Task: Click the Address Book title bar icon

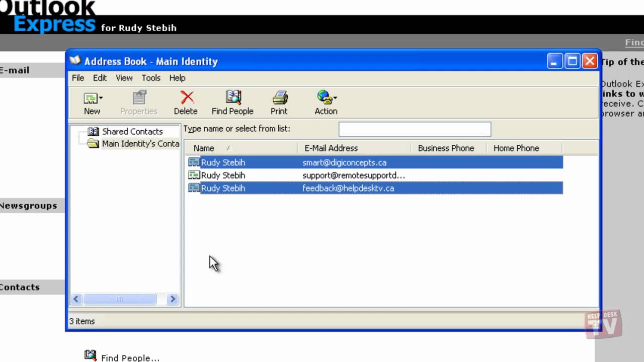Action: tap(75, 61)
